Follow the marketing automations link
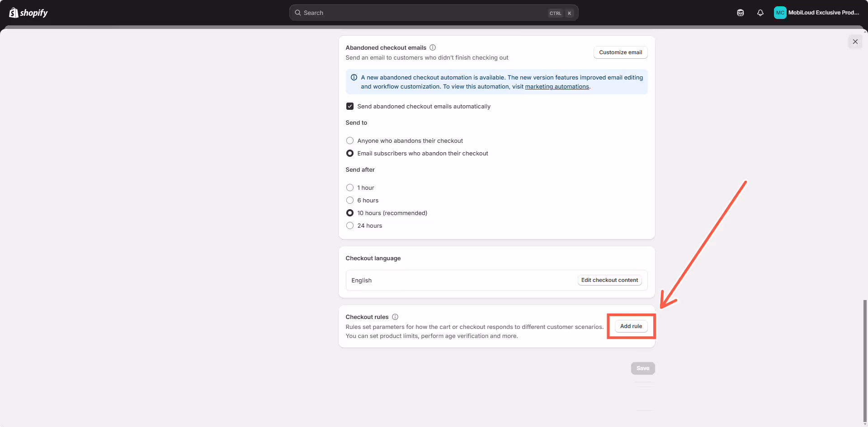 [557, 87]
